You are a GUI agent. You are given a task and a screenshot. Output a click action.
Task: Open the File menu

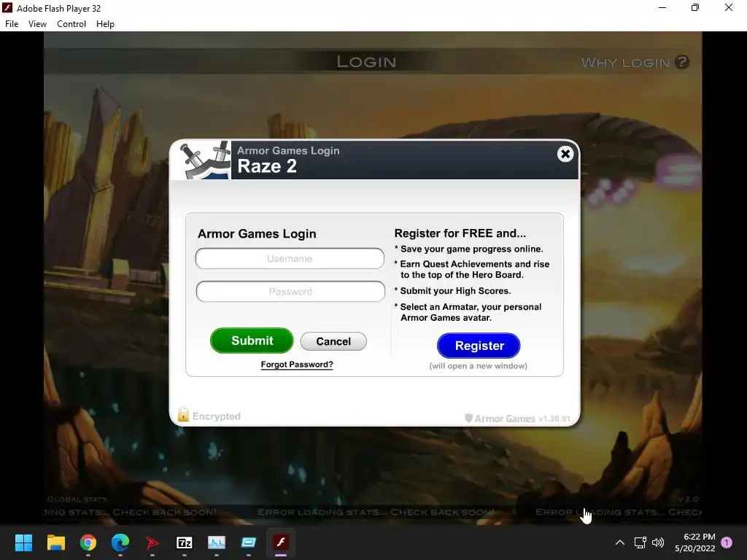tap(12, 24)
